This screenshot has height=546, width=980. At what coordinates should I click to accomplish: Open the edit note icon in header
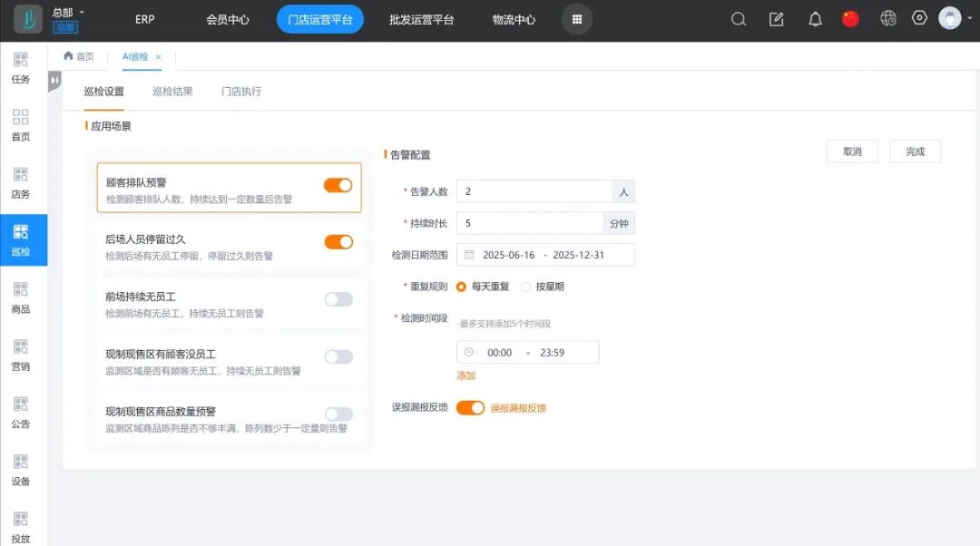[x=777, y=19]
